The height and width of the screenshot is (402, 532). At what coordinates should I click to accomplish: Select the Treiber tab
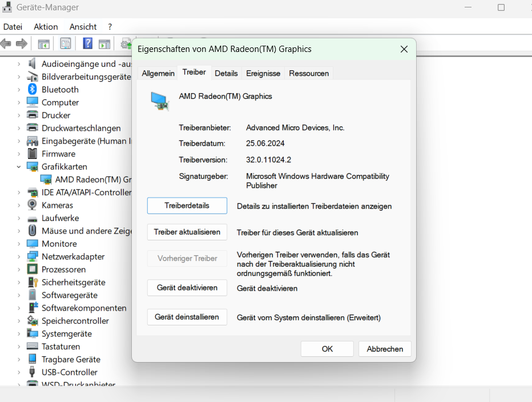194,73
